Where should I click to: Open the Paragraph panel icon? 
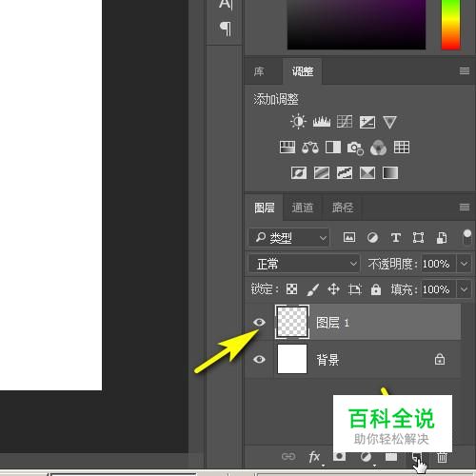226,29
